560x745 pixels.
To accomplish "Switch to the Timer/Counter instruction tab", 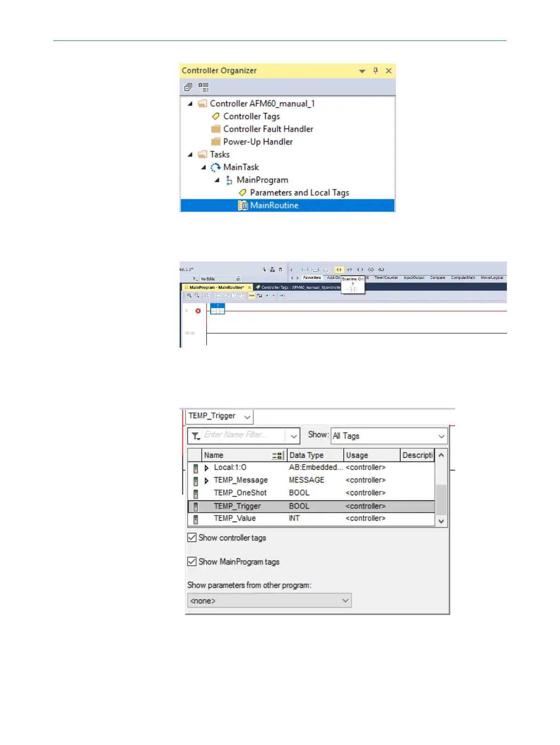I will [x=386, y=277].
